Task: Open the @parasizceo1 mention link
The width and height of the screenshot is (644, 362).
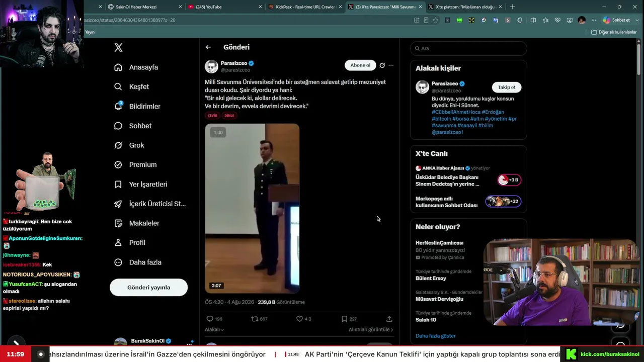Action: (447, 132)
